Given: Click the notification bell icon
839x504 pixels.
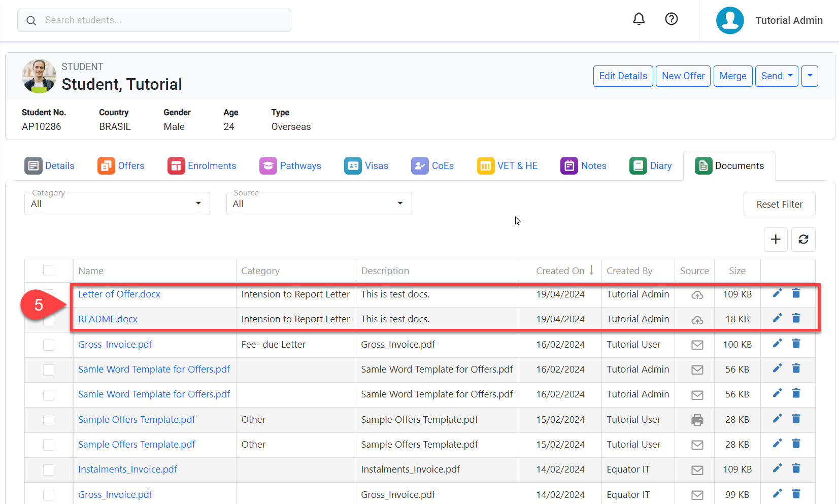Looking at the screenshot, I should coord(639,19).
